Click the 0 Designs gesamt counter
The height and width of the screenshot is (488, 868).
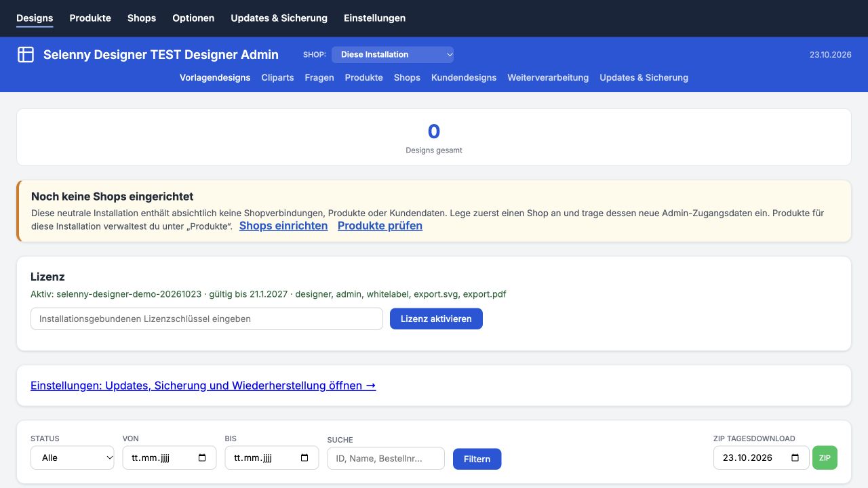(434, 138)
